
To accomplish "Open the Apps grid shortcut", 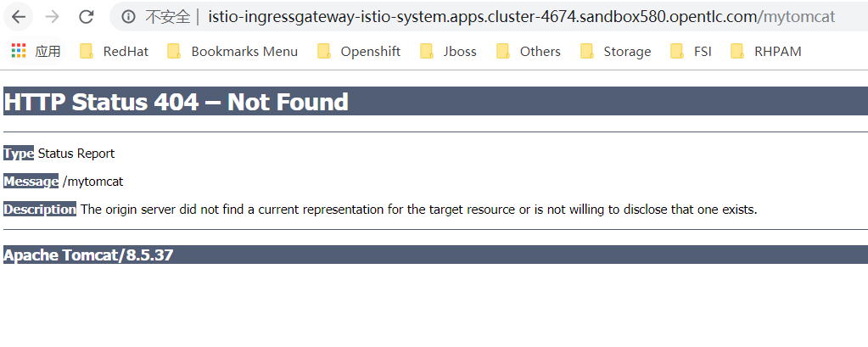I will click(x=19, y=52).
